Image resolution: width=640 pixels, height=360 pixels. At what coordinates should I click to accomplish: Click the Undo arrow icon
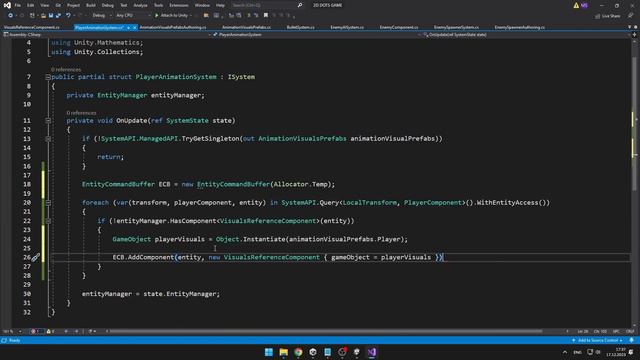[68, 16]
